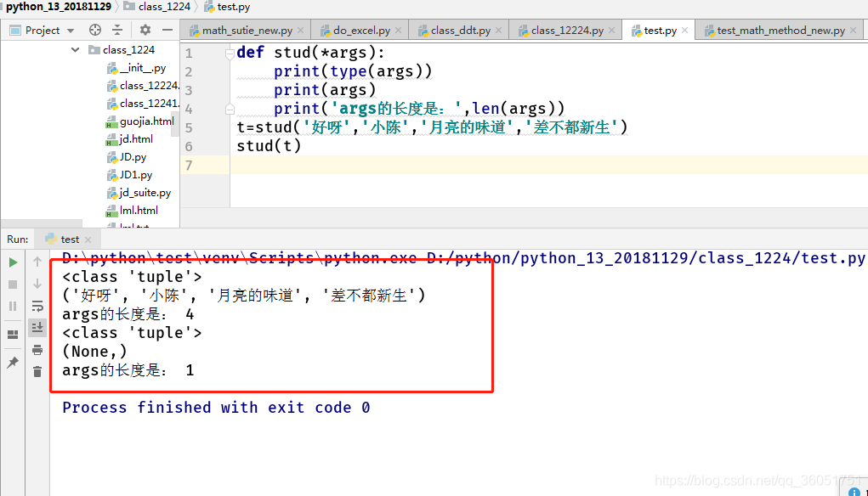The width and height of the screenshot is (868, 496).
Task: Close the class_ddt.py tab
Action: point(498,31)
